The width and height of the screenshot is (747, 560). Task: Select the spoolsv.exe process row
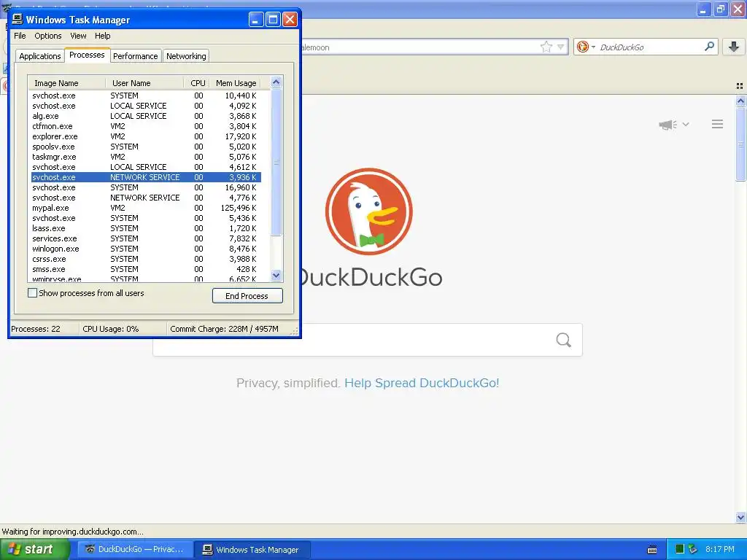click(x=146, y=147)
